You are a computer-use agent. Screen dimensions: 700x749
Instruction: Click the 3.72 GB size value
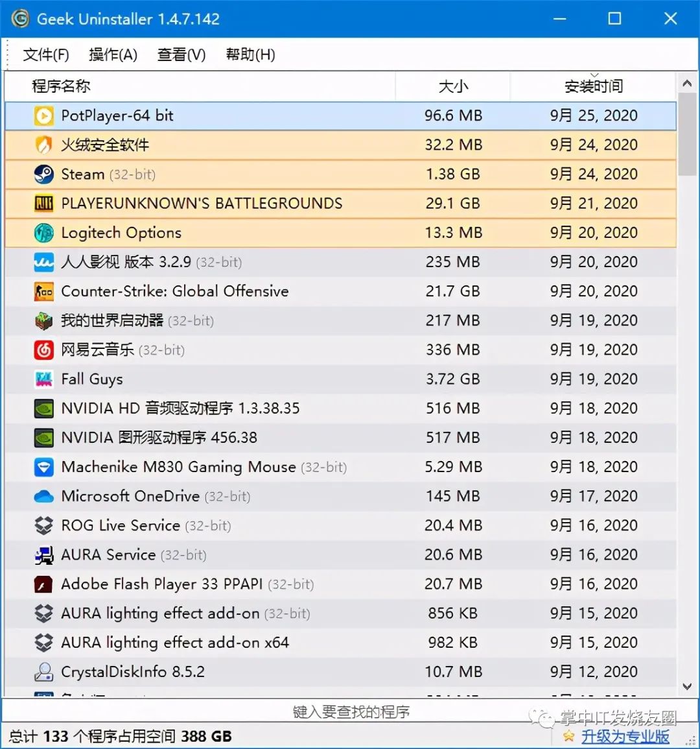(x=453, y=379)
